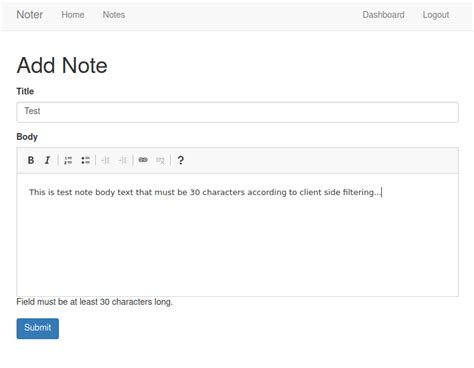Decrease indent using the outdent icon

tap(106, 160)
